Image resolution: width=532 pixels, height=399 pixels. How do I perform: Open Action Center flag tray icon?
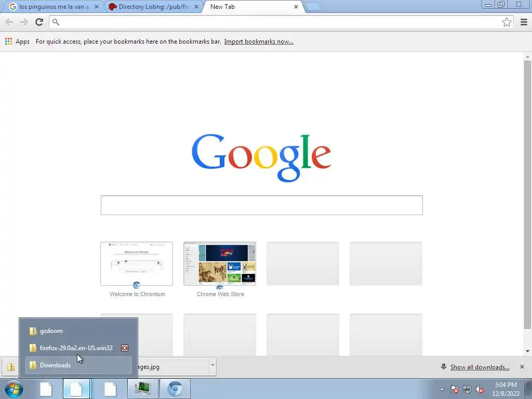455,389
